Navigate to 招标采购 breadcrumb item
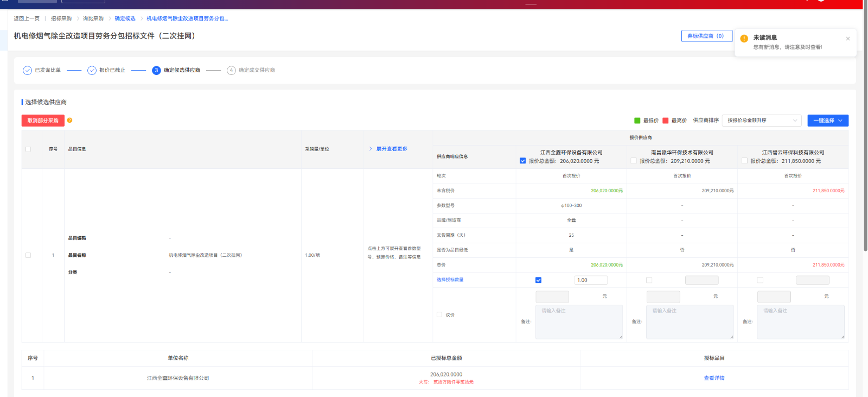 (61, 18)
